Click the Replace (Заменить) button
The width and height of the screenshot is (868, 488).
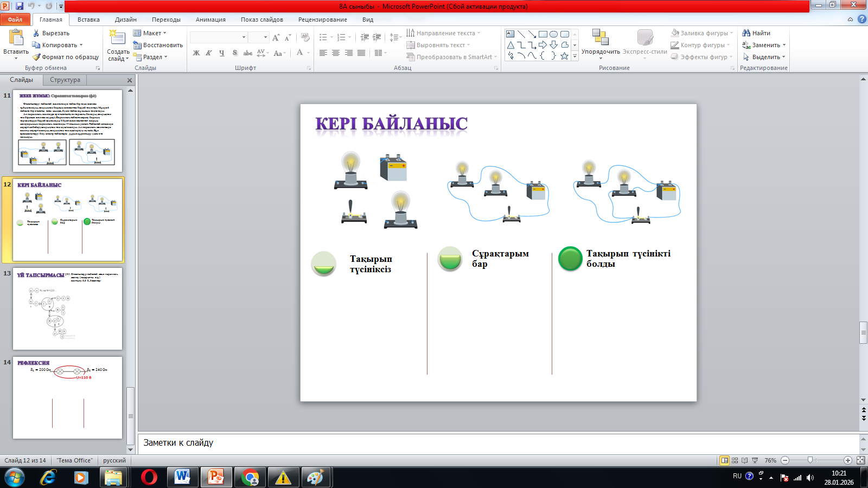[765, 45]
